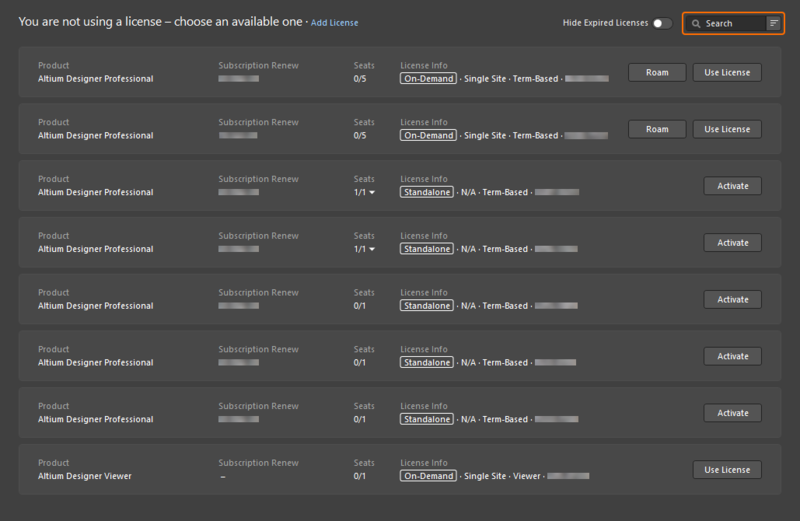Viewport: 800px width, 521px height.
Task: Click Roam in the first license row
Action: tap(657, 72)
